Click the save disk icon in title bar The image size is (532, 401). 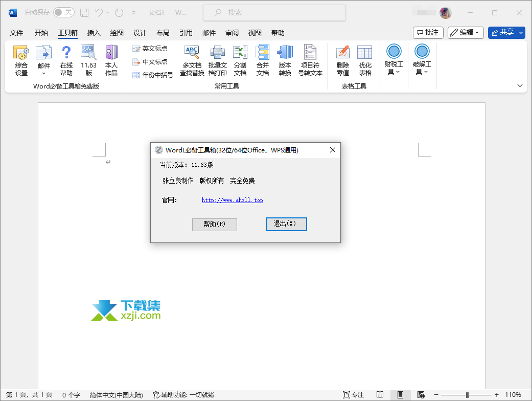pyautogui.click(x=84, y=13)
